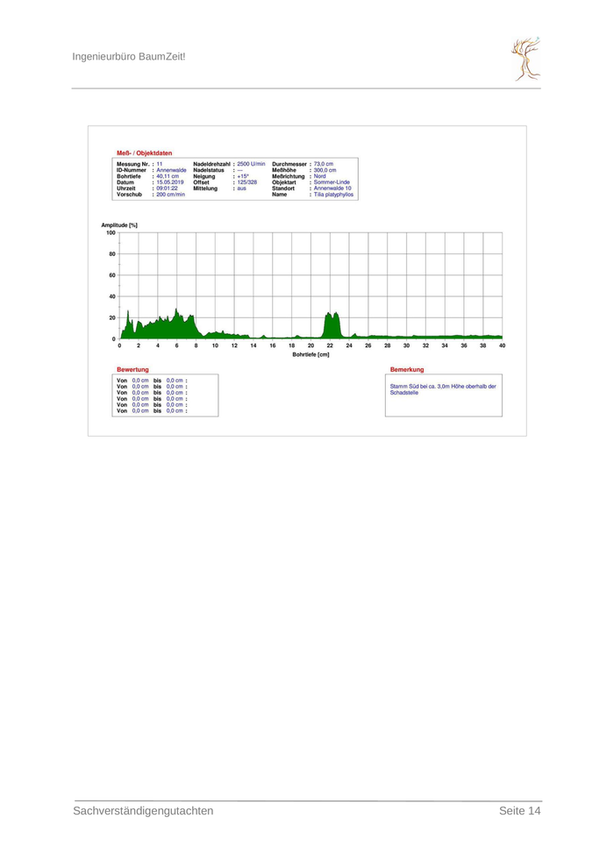
Task: Click the Datum value 15.05.2019
Action: pyautogui.click(x=170, y=182)
